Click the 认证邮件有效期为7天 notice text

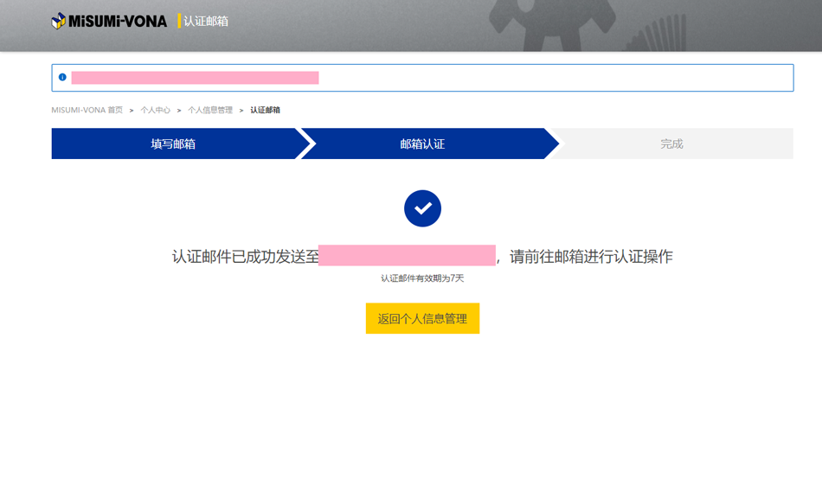(x=422, y=278)
